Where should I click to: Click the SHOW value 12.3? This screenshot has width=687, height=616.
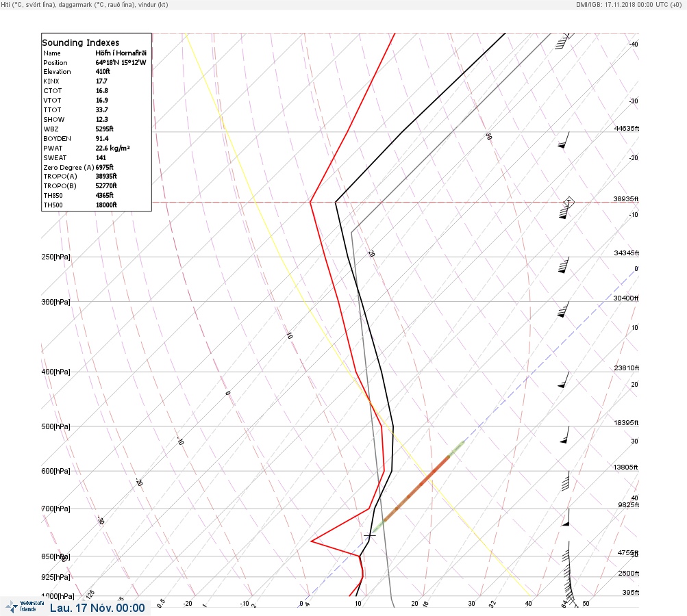pyautogui.click(x=102, y=120)
